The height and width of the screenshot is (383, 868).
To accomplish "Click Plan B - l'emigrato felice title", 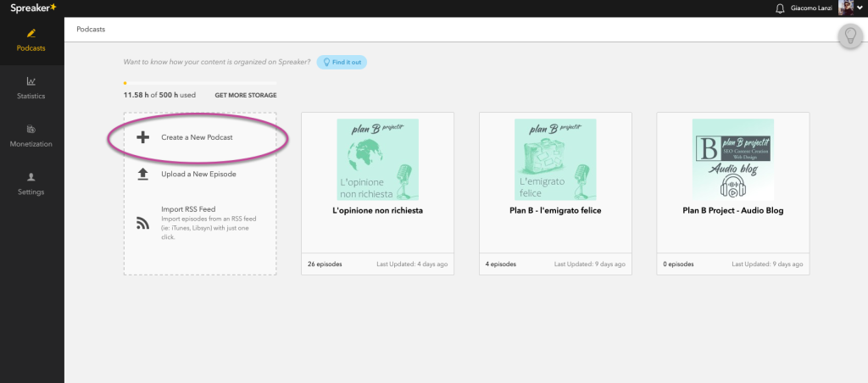I will [555, 211].
